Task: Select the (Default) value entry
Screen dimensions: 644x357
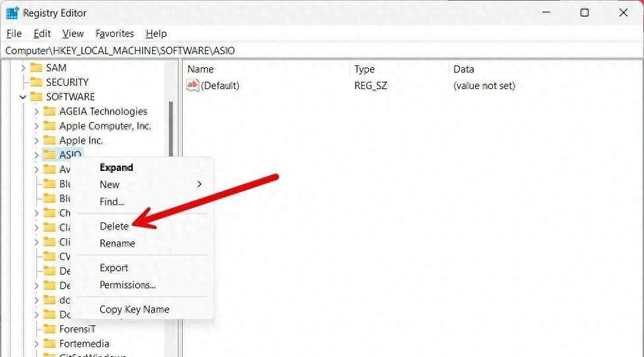Action: (x=220, y=85)
